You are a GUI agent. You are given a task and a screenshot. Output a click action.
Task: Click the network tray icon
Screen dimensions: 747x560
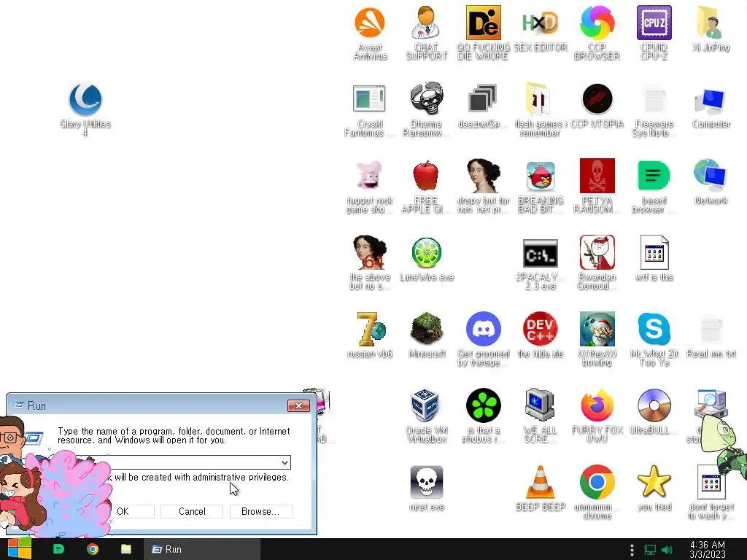coord(650,550)
